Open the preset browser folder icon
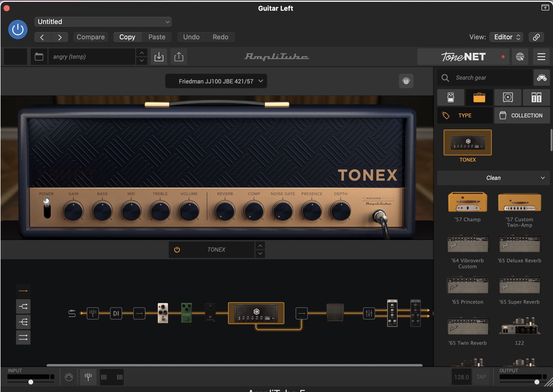Viewport: 553px width, 392px height. 39,57
